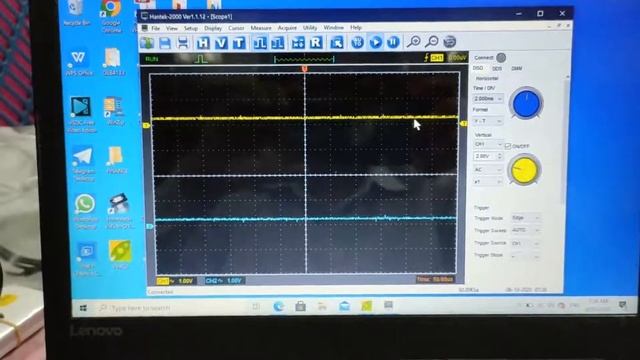Click the first toolbar icon left of Save
Screen dimensions: 640x360
[x=147, y=43]
